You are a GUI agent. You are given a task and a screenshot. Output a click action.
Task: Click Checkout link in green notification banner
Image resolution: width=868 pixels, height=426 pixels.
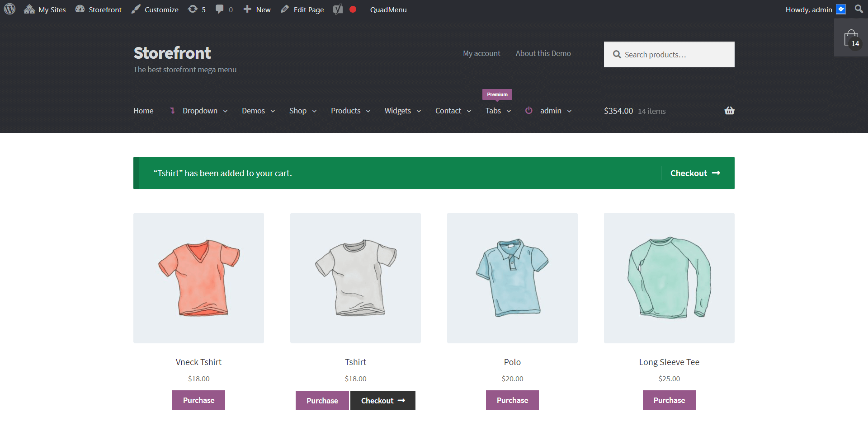point(695,173)
